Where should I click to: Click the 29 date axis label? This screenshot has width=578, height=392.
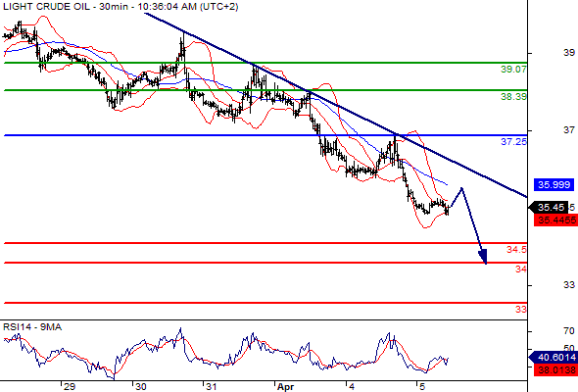[70, 387]
